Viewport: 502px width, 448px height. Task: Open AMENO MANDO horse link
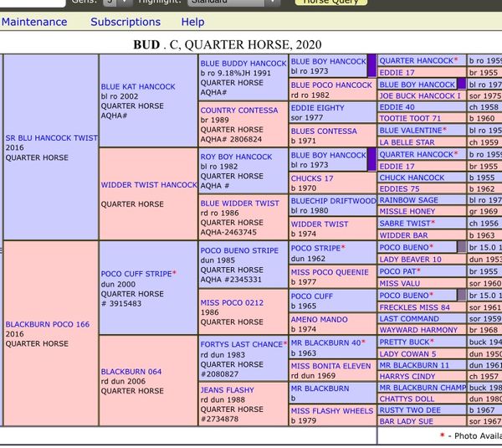click(x=320, y=320)
